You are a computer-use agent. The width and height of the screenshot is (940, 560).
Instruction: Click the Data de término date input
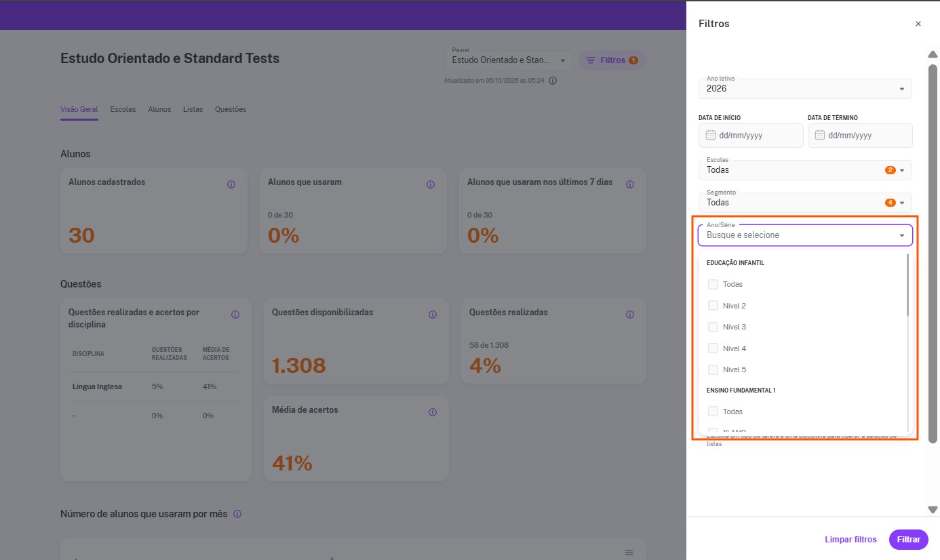[x=860, y=135]
